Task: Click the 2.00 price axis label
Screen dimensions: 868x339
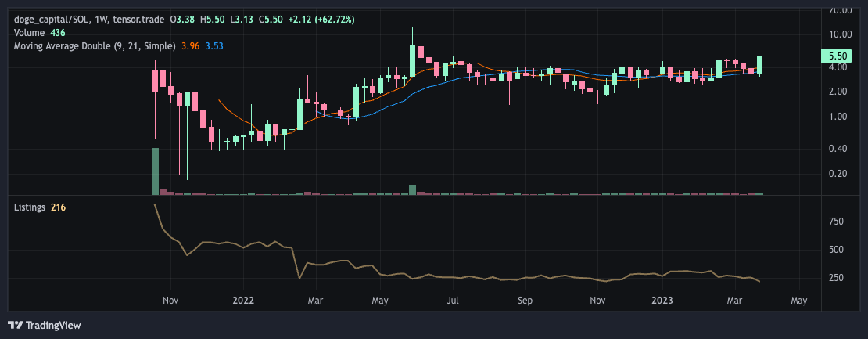Action: [x=838, y=92]
